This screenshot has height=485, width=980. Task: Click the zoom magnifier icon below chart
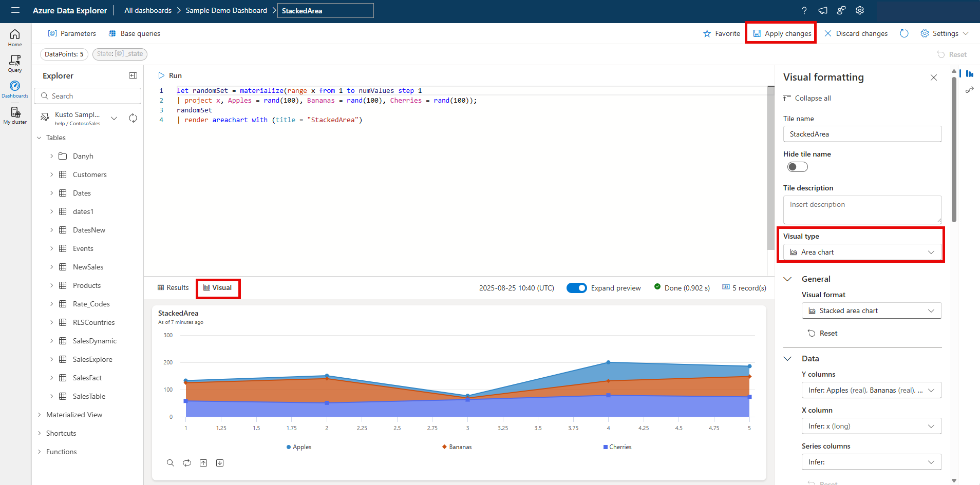coord(171,463)
